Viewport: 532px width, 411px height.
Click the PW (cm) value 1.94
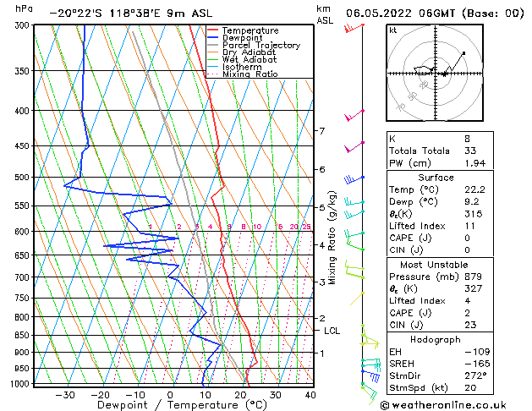475,163
